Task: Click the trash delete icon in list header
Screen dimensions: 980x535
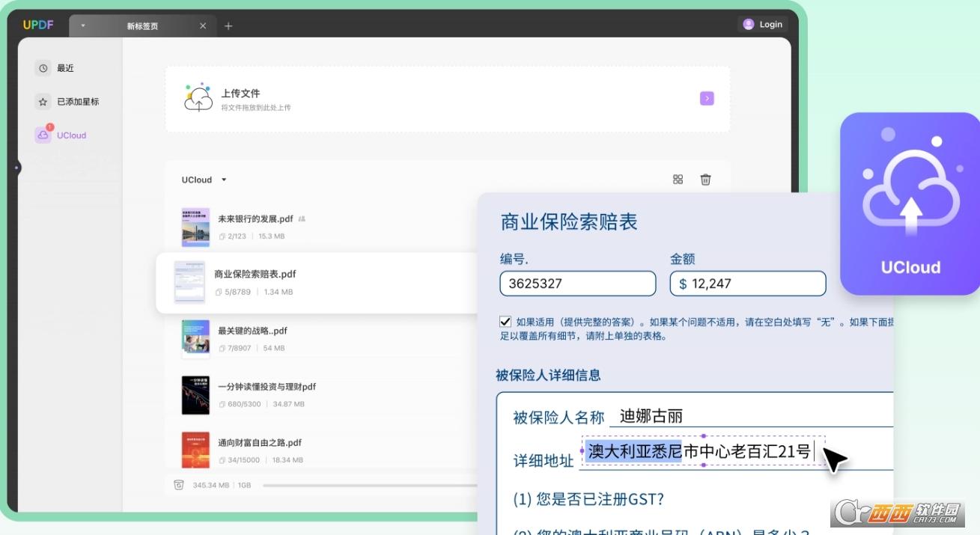Action: (x=705, y=180)
